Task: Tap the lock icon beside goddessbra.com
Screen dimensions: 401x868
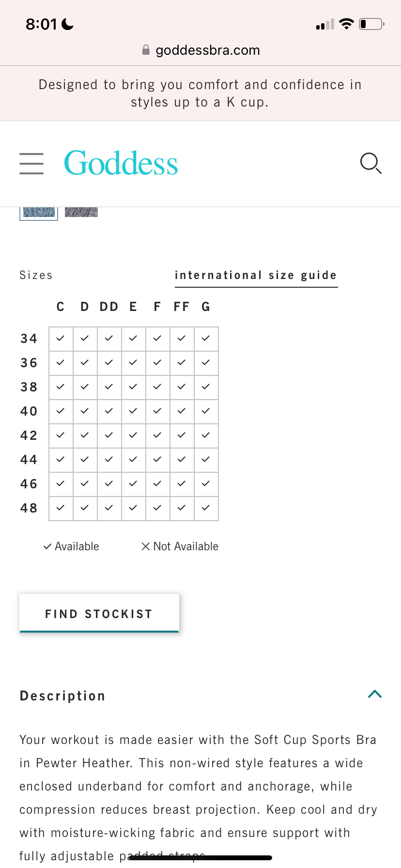Action: point(146,50)
